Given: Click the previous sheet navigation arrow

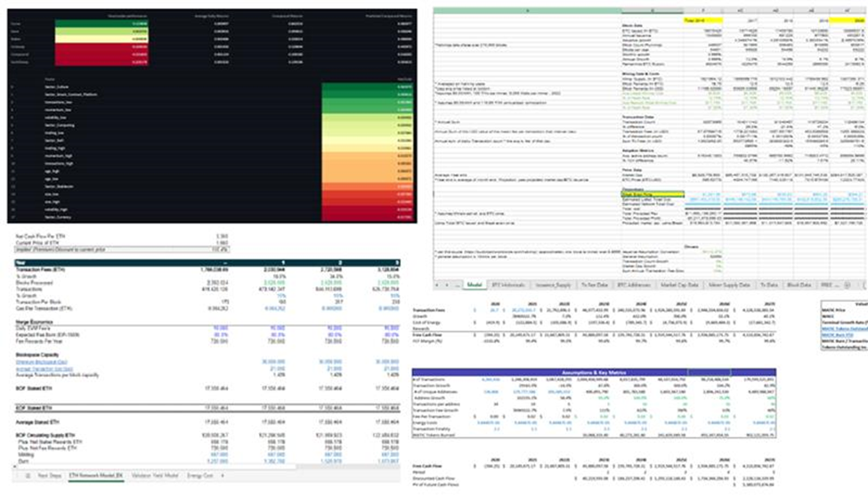Looking at the screenshot, I should [x=437, y=285].
